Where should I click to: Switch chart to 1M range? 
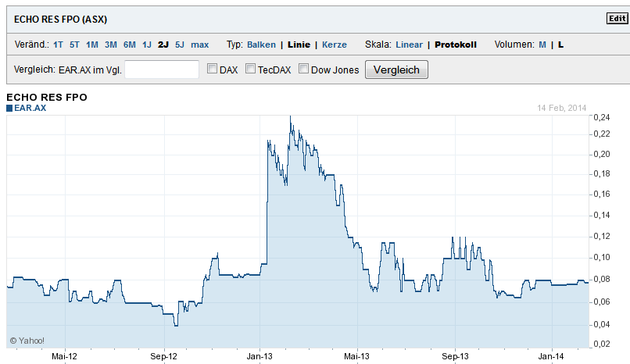point(92,45)
